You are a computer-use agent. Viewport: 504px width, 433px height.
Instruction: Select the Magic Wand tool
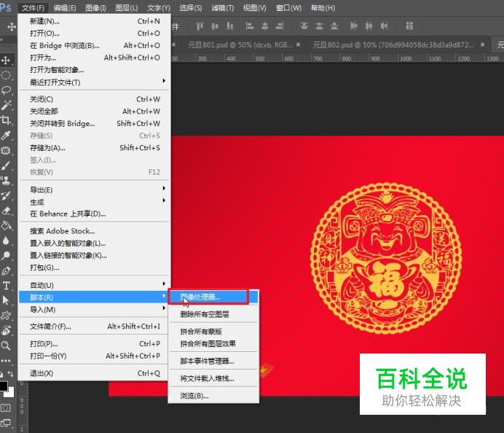6,105
